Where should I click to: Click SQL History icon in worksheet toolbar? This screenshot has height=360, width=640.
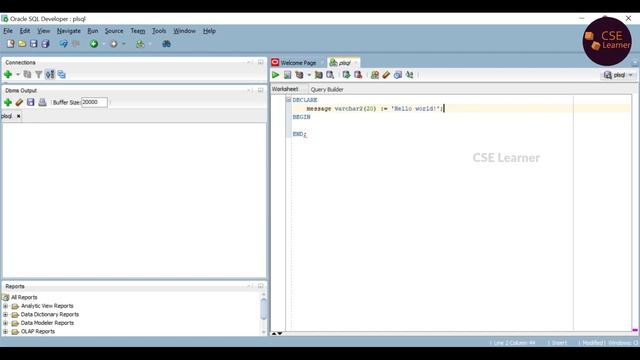[398, 75]
